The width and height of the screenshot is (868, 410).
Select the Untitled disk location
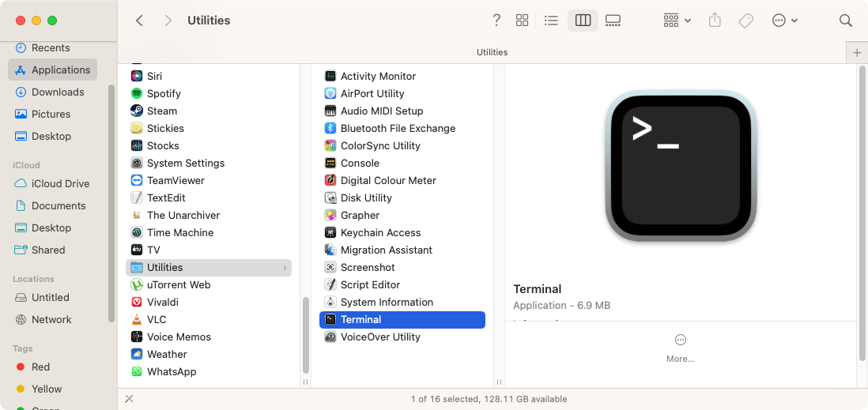[43, 297]
